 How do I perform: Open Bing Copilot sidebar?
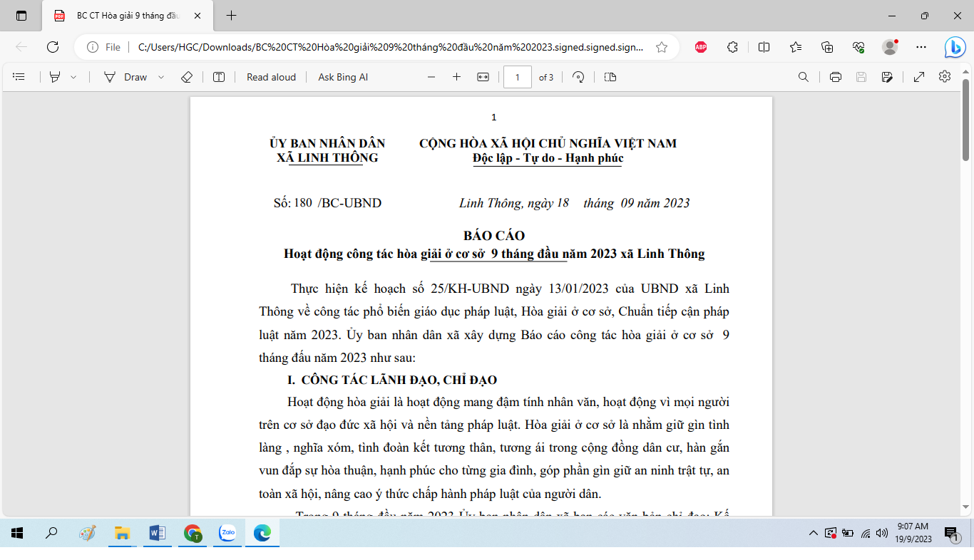tap(955, 47)
